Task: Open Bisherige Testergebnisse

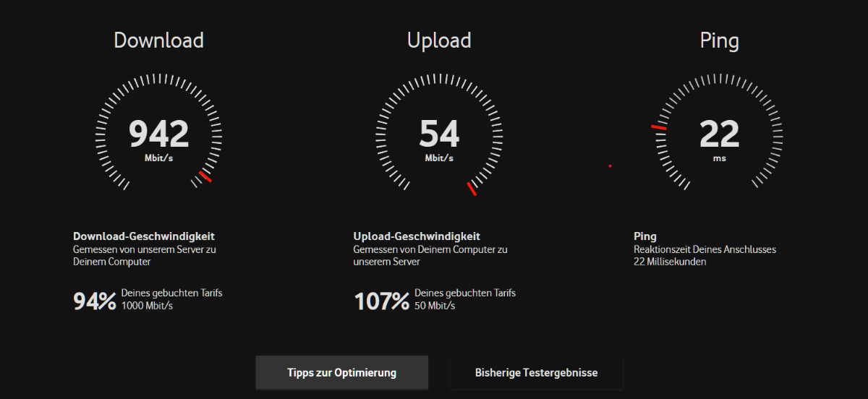Action: click(536, 373)
